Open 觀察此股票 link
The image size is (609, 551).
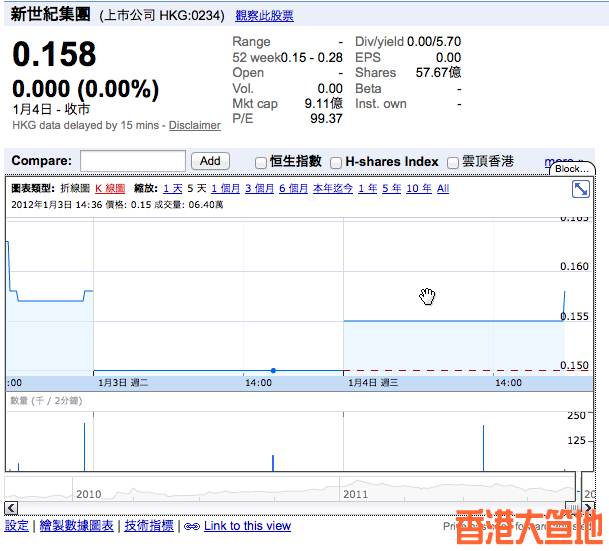tap(264, 16)
